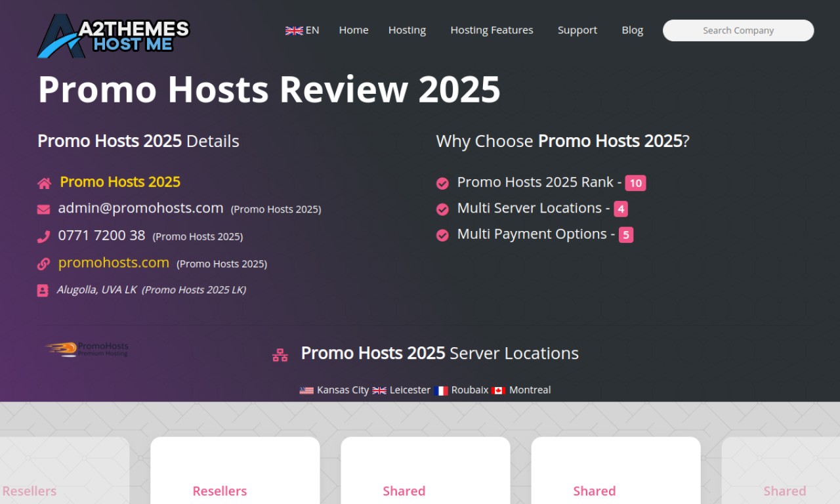Viewport: 840px width, 504px height.
Task: Click the check icon beside Promo Hosts 2025 Rank
Action: [442, 183]
